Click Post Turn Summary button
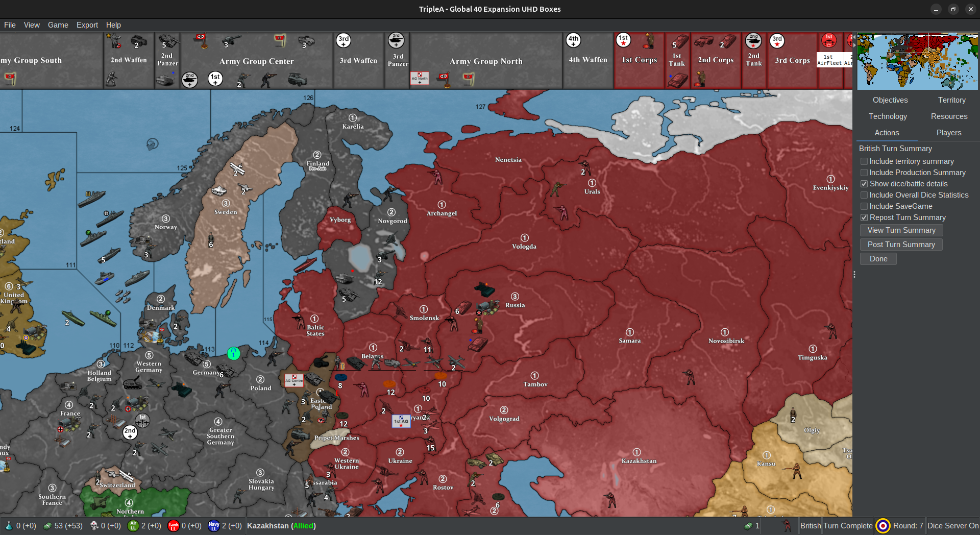Screen dimensions: 980x535 (901, 245)
